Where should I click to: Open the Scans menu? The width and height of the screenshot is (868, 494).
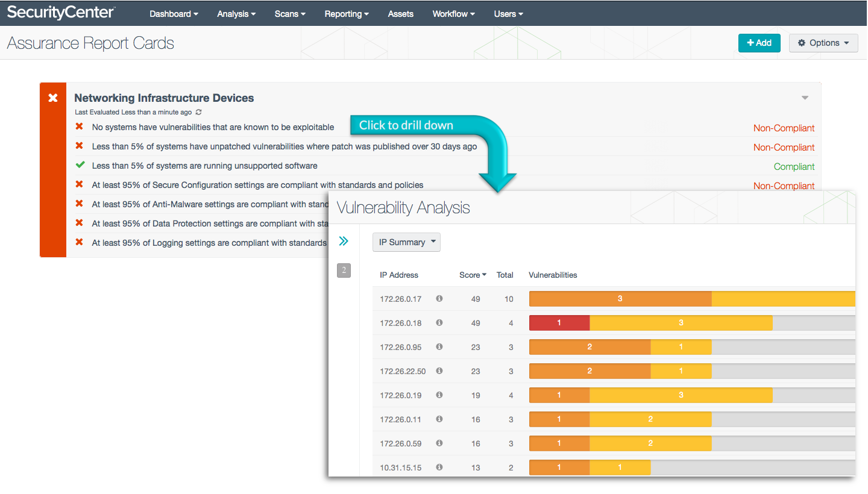290,14
